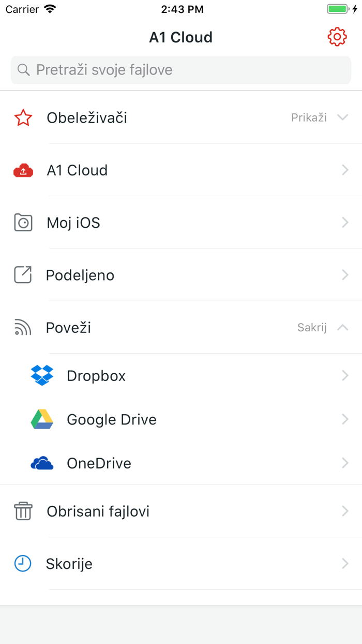Tap Prikaži to show bookmarks
362x644 pixels.
tap(309, 118)
